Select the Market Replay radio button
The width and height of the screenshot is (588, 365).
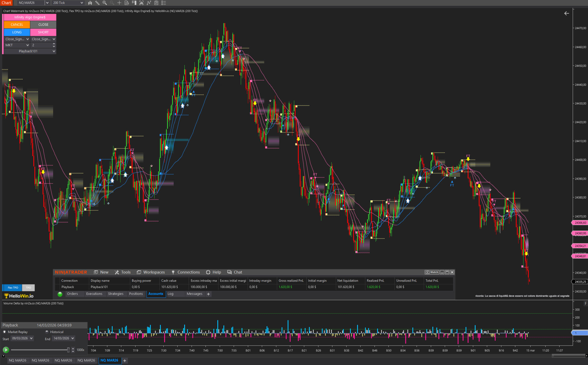point(4,332)
